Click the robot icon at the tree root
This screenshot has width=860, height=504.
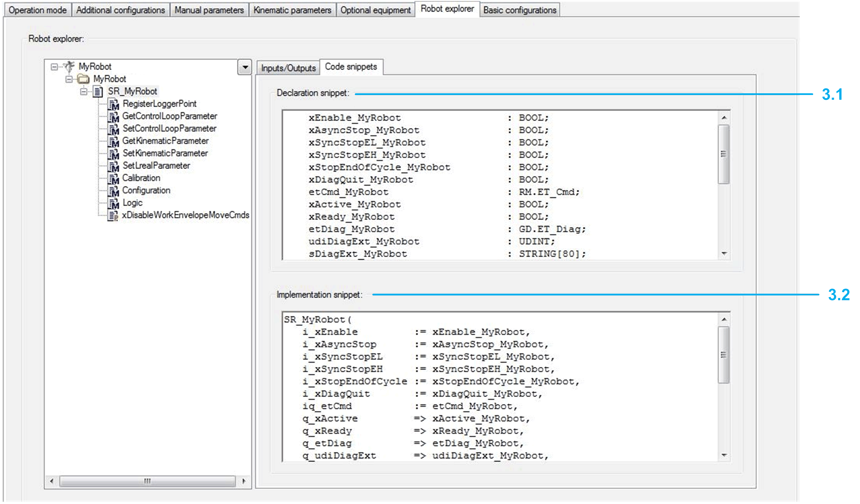pos(69,66)
